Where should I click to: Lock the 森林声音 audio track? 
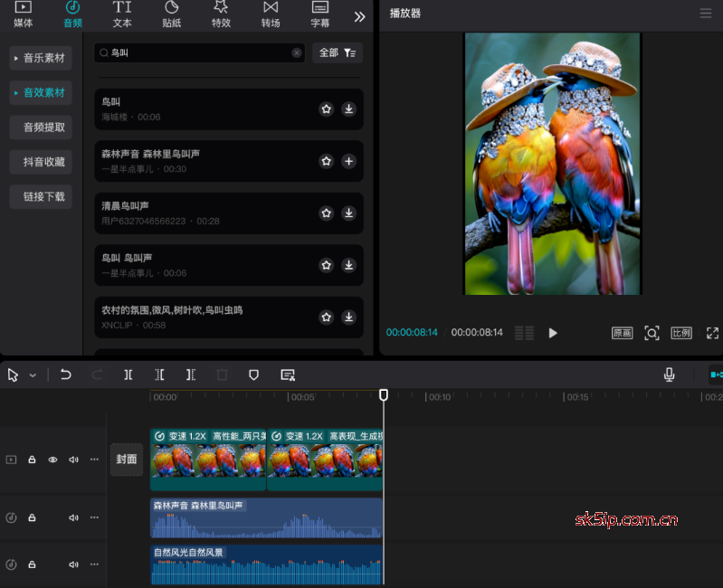pos(32,517)
